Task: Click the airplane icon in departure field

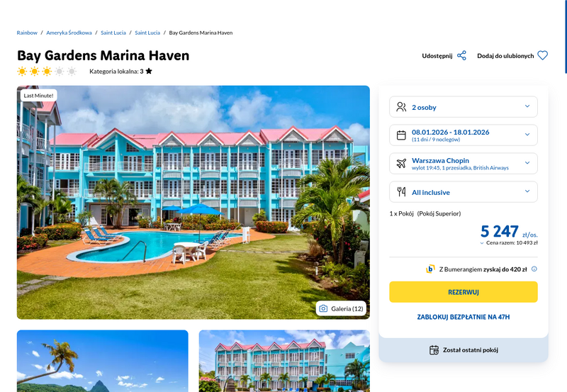Action: (x=401, y=164)
